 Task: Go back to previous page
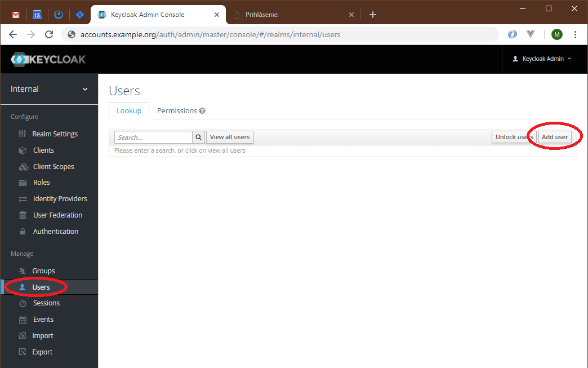pos(13,34)
